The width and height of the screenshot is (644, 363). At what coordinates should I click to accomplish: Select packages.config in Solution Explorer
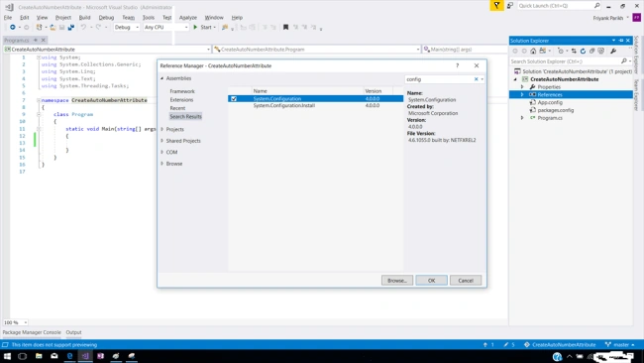point(555,110)
